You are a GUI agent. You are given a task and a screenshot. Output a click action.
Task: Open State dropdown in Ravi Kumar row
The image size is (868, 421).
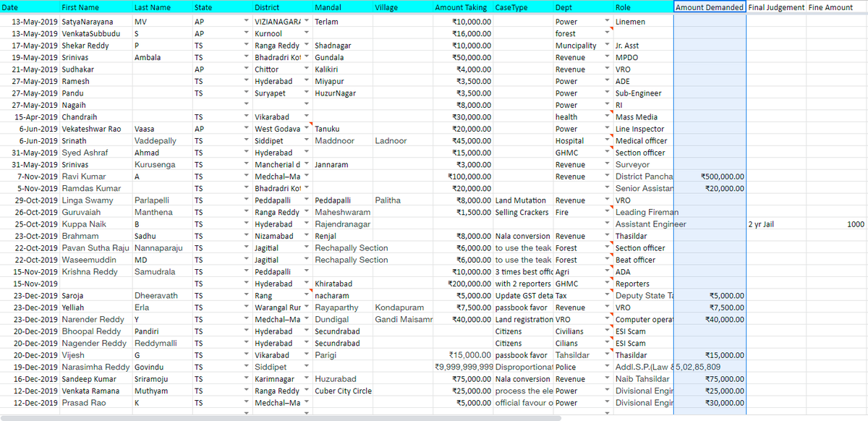click(x=247, y=177)
